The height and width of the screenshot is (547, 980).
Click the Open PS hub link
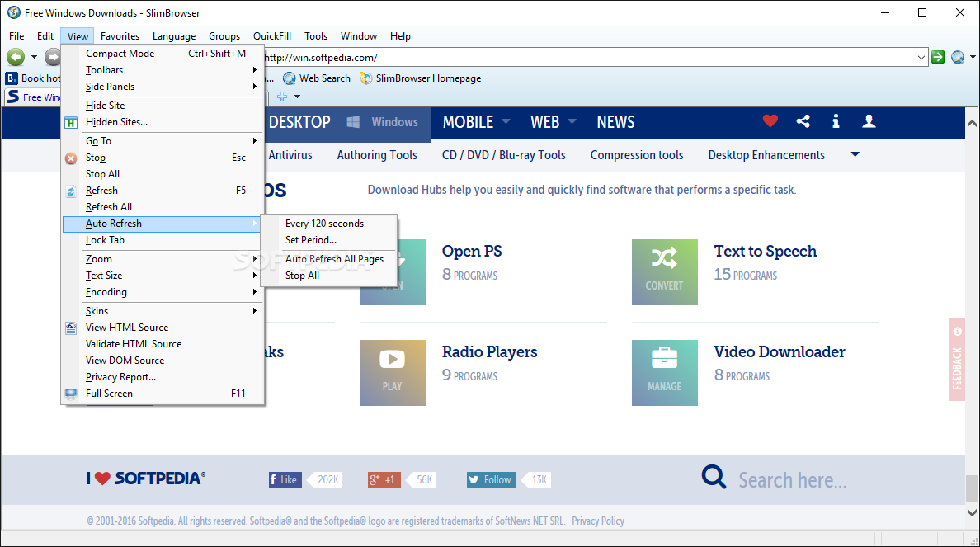click(x=472, y=252)
